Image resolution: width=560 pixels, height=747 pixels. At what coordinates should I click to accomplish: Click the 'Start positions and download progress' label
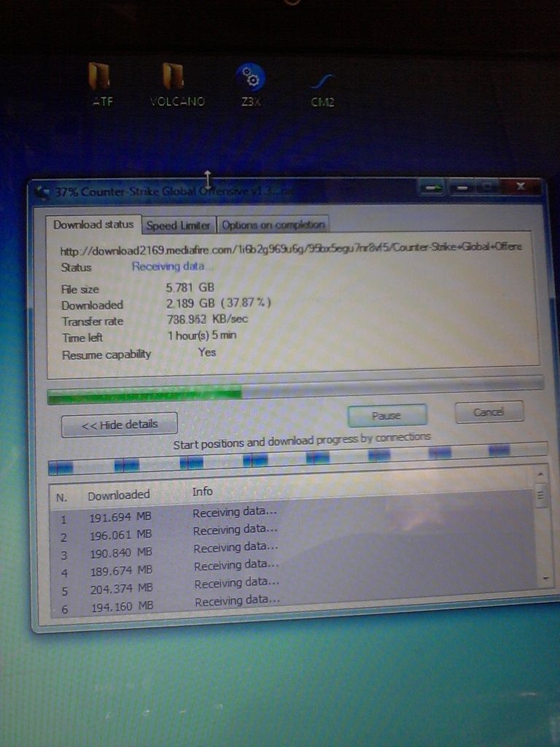pos(302,440)
